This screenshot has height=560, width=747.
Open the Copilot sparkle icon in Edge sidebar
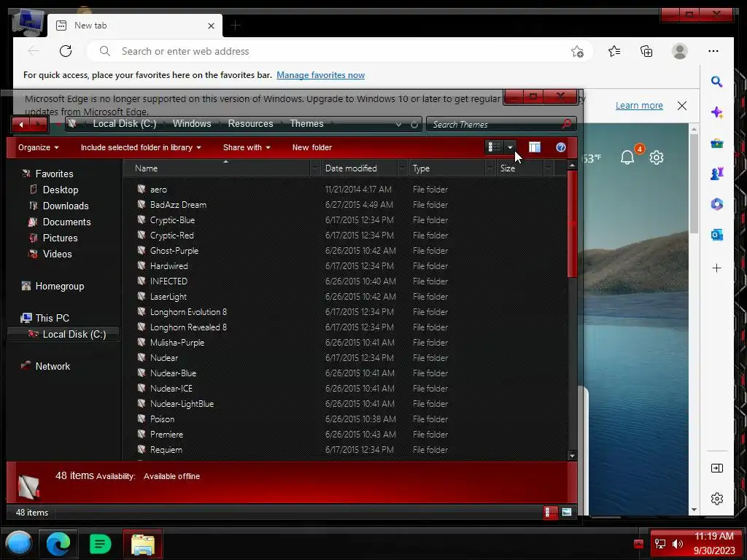point(716,112)
